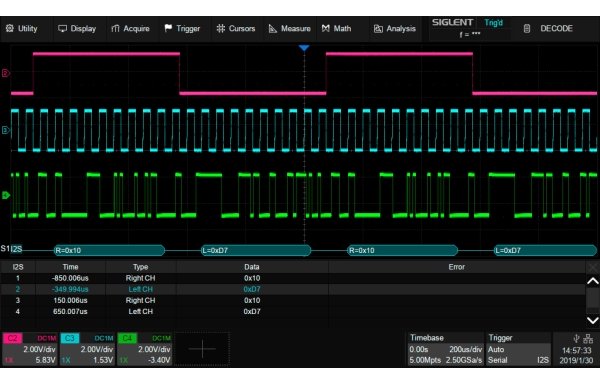Open the Cursors menu

click(x=236, y=29)
